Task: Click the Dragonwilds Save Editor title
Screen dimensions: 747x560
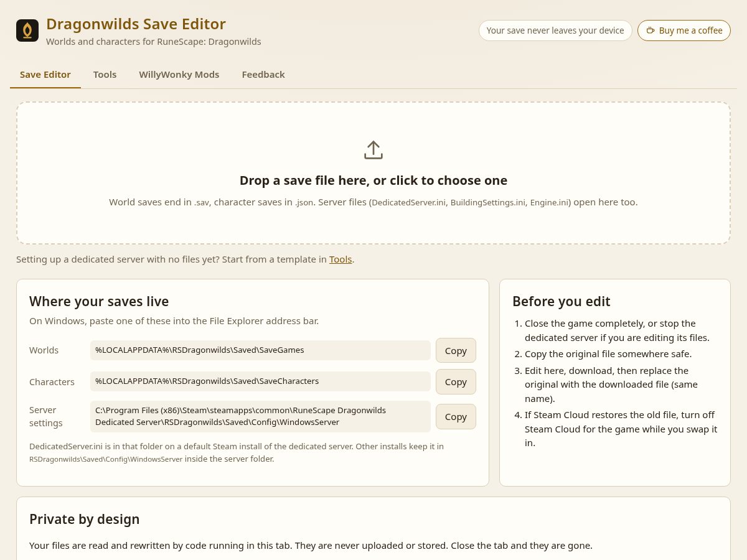Action: [136, 24]
